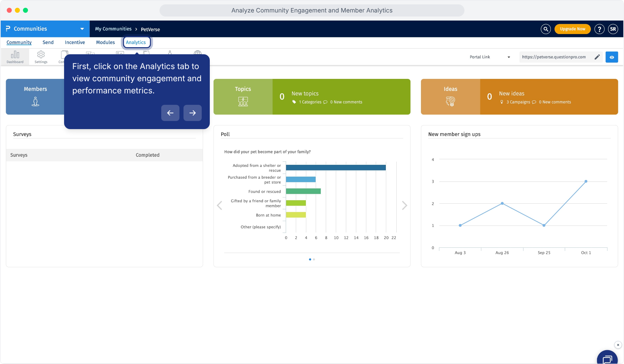The image size is (624, 364).
Task: Switch to the Analytics tab
Action: click(x=136, y=42)
